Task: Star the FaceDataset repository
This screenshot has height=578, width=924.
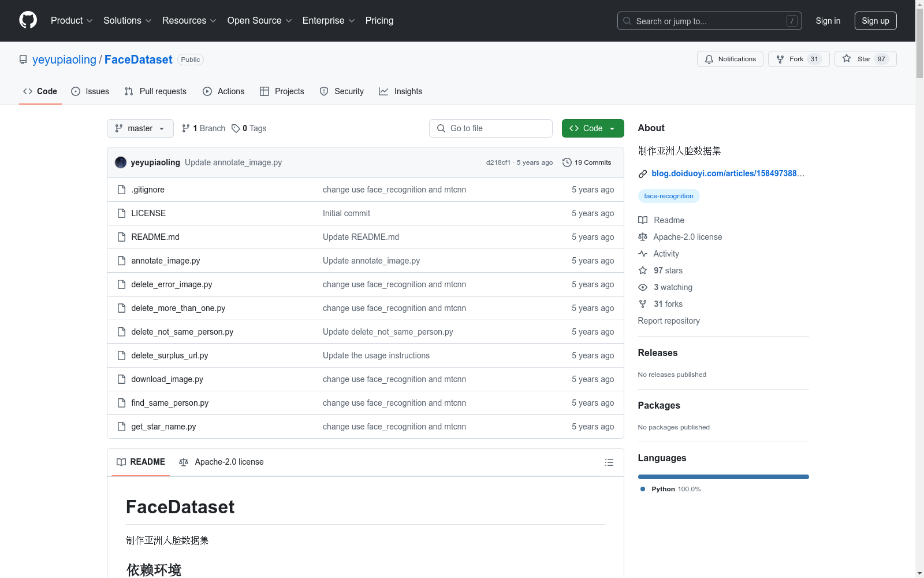Action: click(865, 59)
